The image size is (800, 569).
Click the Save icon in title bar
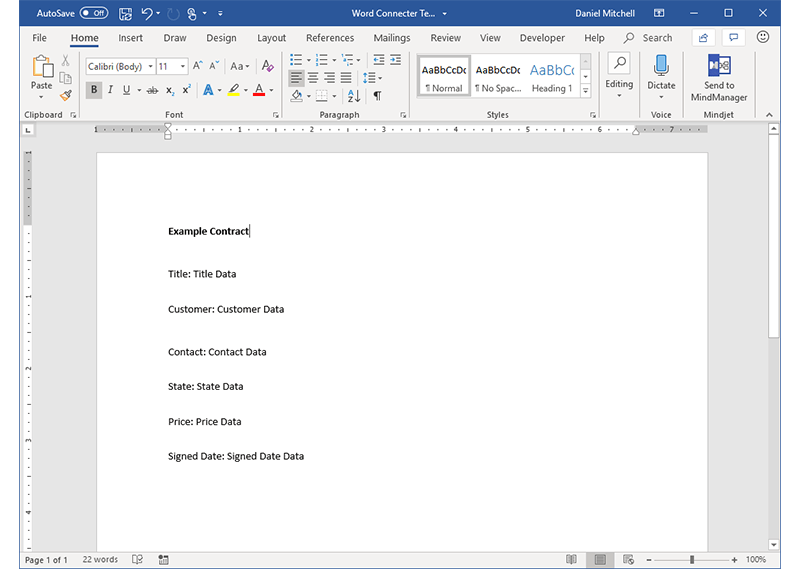coord(126,14)
